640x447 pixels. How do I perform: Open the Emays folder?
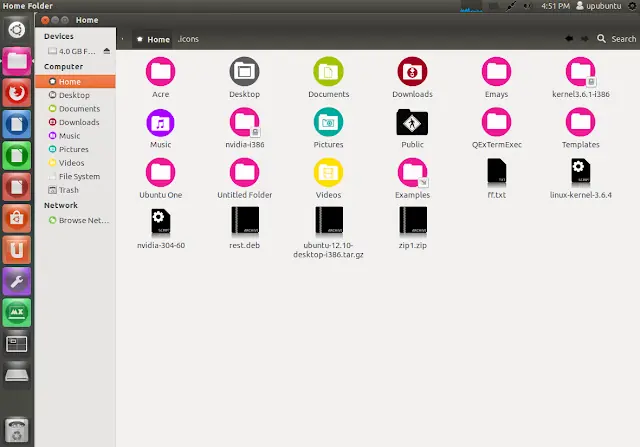click(x=496, y=72)
